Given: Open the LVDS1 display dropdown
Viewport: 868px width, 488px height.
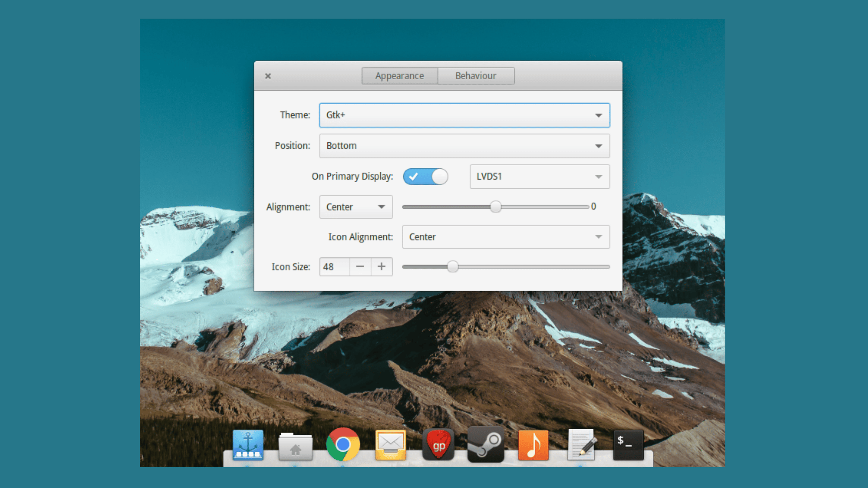Looking at the screenshot, I should (x=539, y=177).
